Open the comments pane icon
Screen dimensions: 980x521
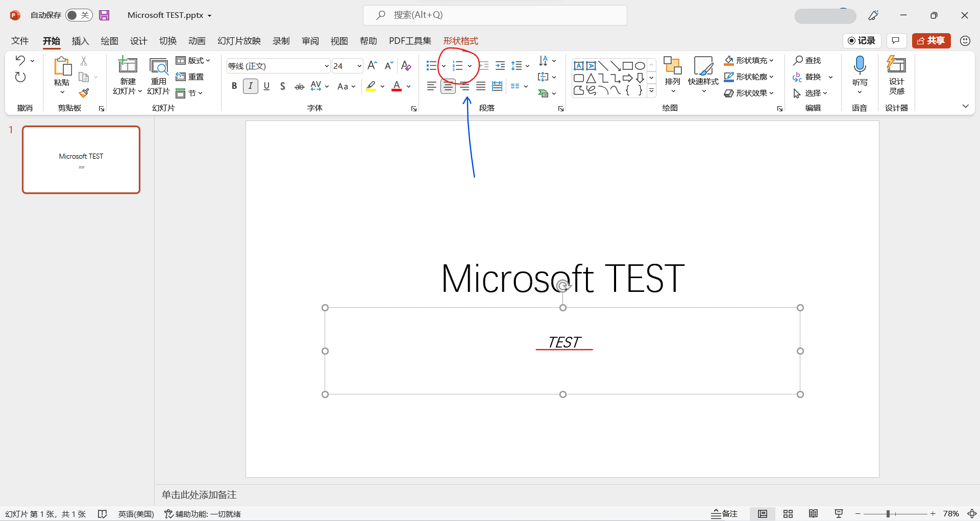896,41
